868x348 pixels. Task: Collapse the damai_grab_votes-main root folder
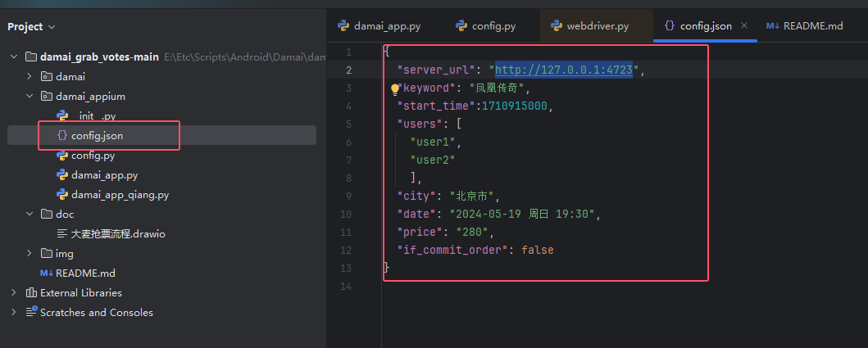point(15,56)
